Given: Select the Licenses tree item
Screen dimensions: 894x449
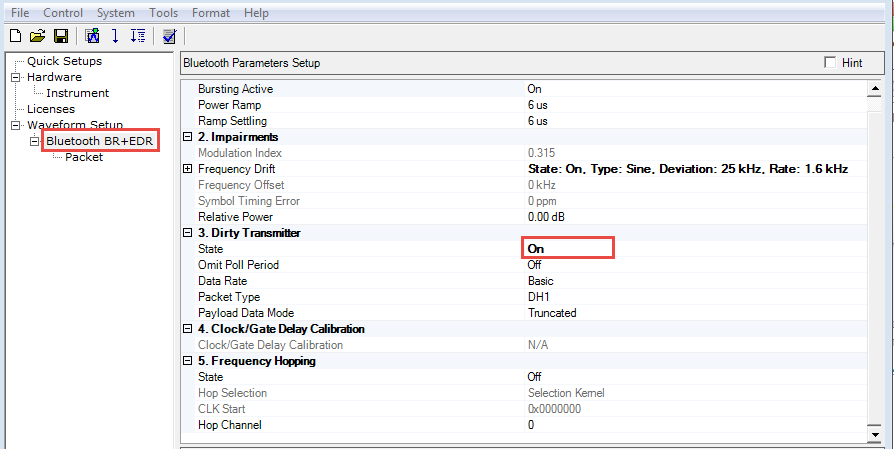Looking at the screenshot, I should tap(51, 109).
